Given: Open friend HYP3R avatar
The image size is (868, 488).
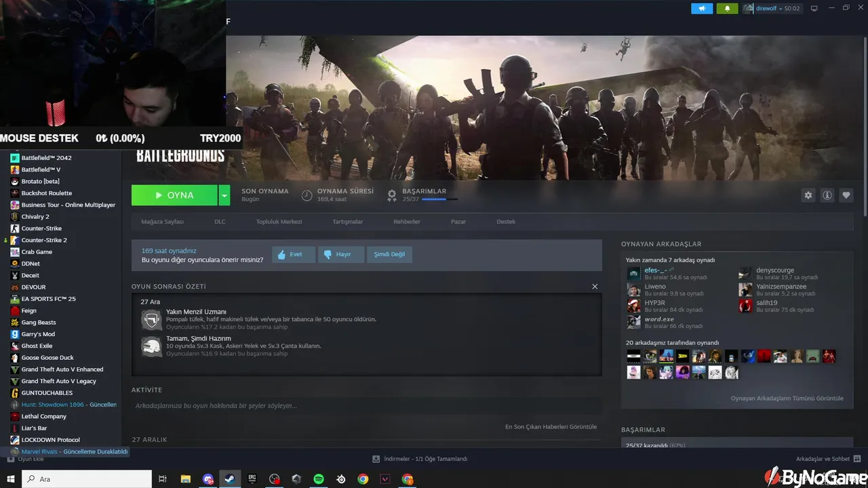Looking at the screenshot, I should 633,306.
